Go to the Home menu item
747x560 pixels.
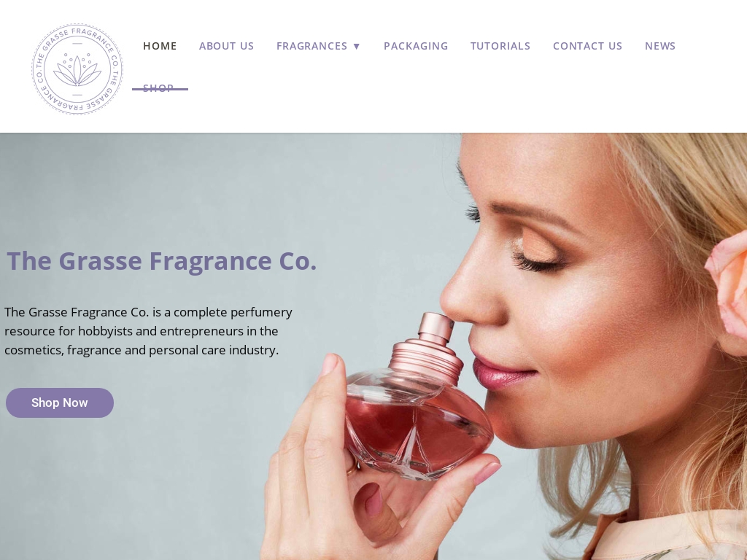tap(160, 46)
